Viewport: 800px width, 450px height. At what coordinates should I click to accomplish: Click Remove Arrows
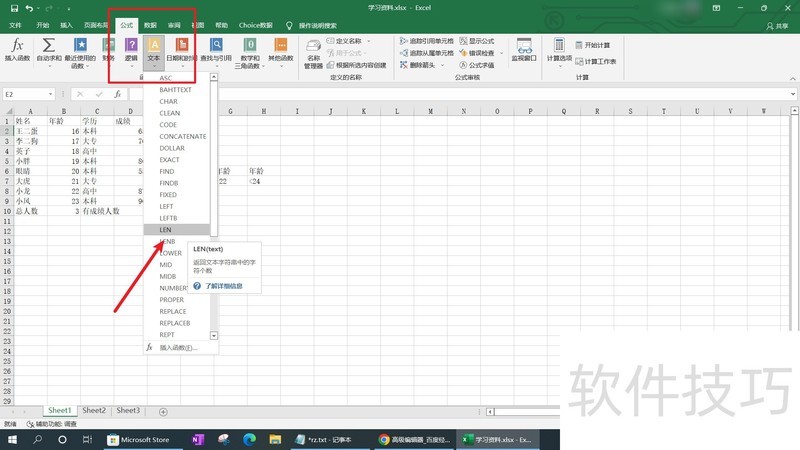[x=417, y=65]
